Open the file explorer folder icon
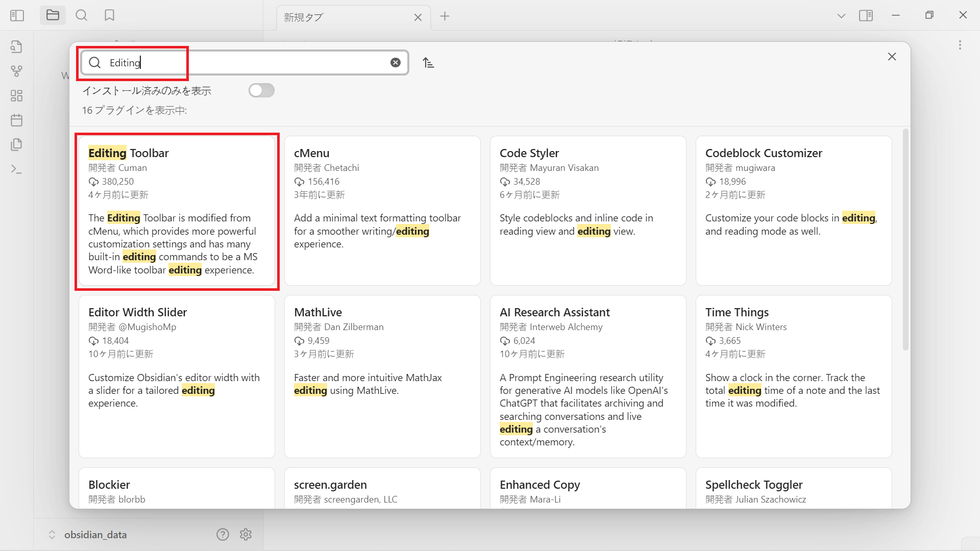 click(x=53, y=15)
